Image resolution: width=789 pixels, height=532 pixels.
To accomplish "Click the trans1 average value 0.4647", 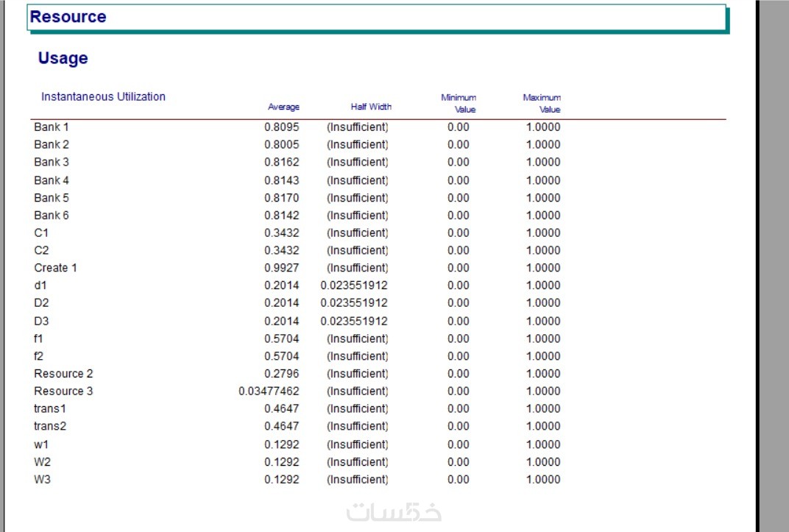I will [x=282, y=408].
